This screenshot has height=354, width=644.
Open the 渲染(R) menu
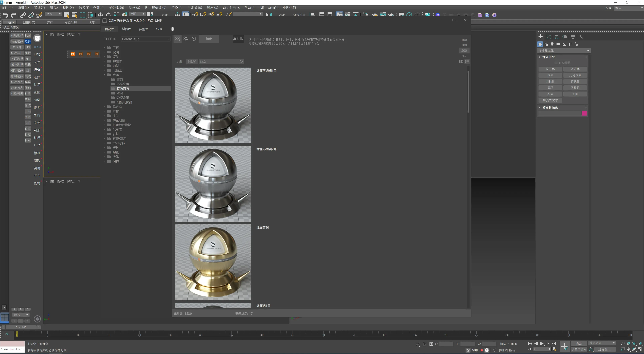pos(176,8)
